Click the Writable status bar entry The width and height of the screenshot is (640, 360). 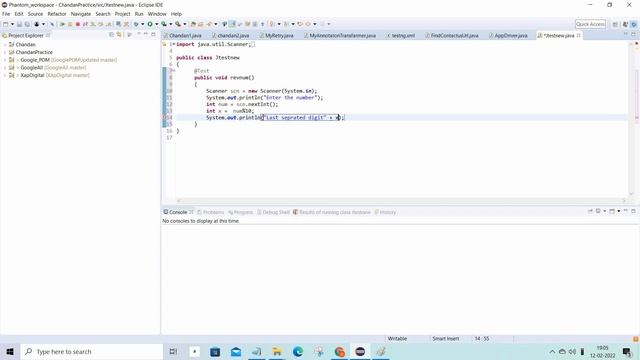397,339
